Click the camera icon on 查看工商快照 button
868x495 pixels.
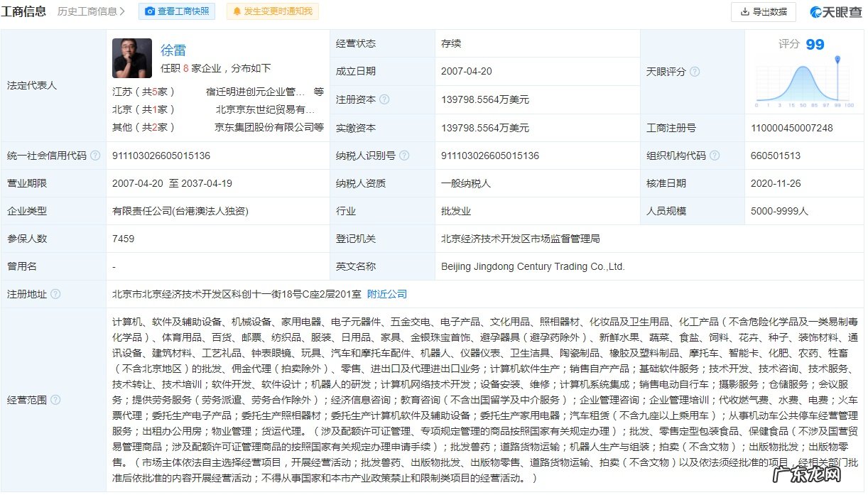149,11
